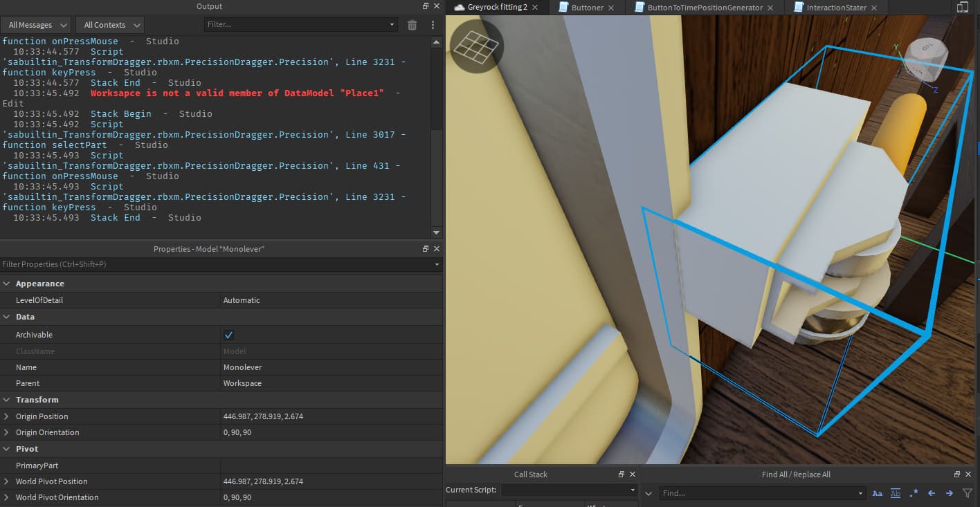Screen dimensions: 980x507
Task: Click the next match arrow in Find panel
Action: [947, 493]
